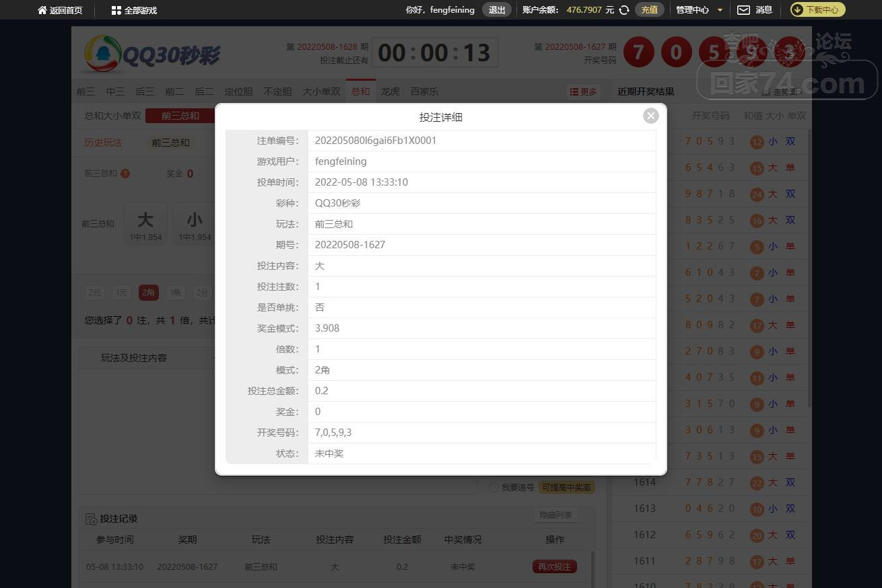Click the 可提高中奖率 label
Image resolution: width=882 pixels, height=588 pixels.
pos(566,488)
